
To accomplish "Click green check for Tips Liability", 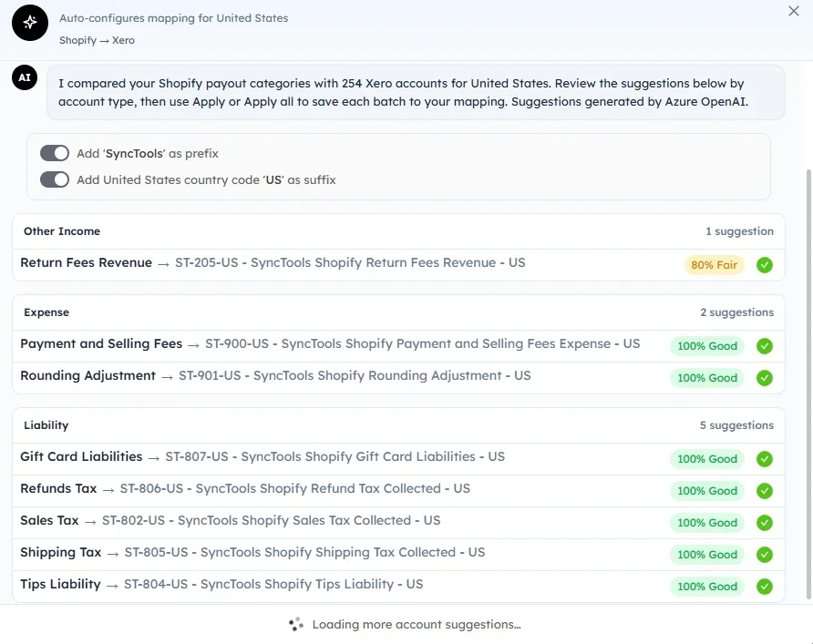I will pyautogui.click(x=765, y=587).
